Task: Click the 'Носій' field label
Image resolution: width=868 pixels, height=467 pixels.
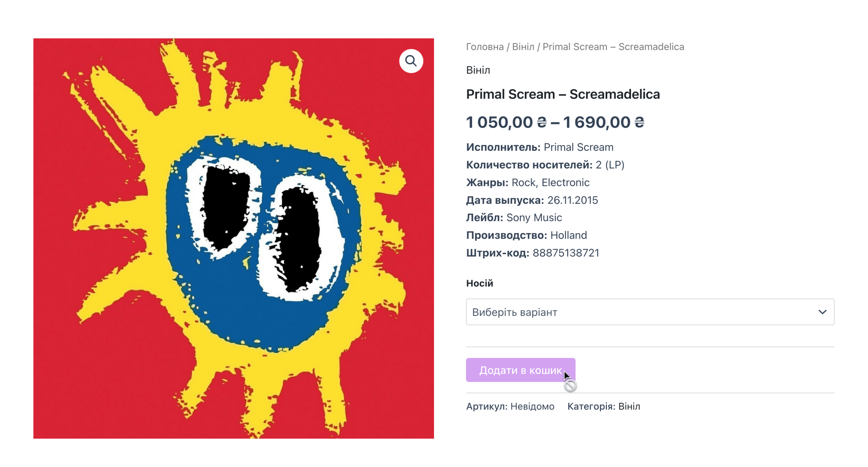Action: pos(479,283)
